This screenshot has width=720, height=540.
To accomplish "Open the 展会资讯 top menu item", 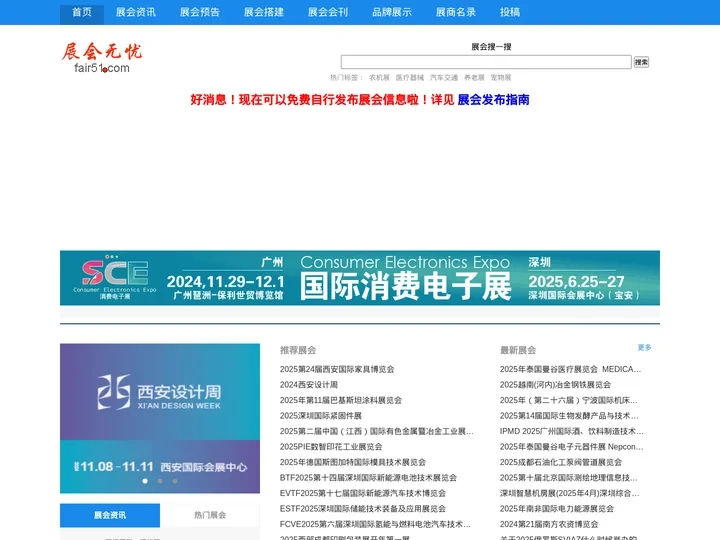I will [x=135, y=12].
